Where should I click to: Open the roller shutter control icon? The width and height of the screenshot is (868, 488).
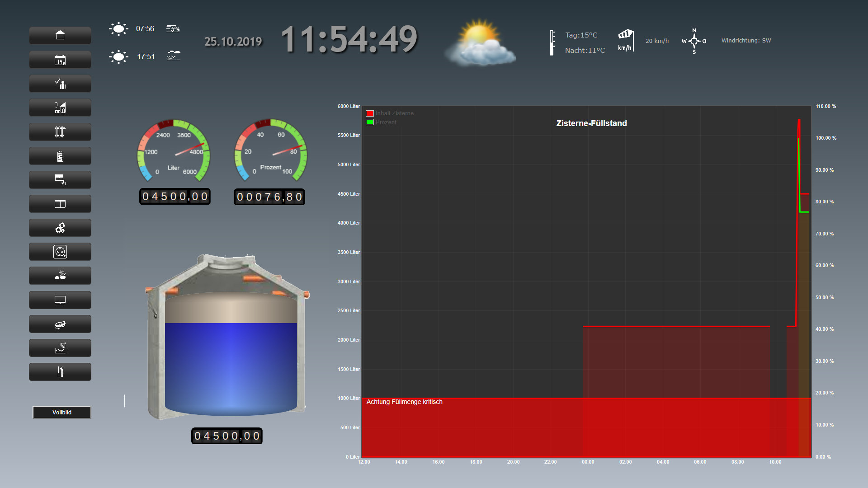coord(60,180)
